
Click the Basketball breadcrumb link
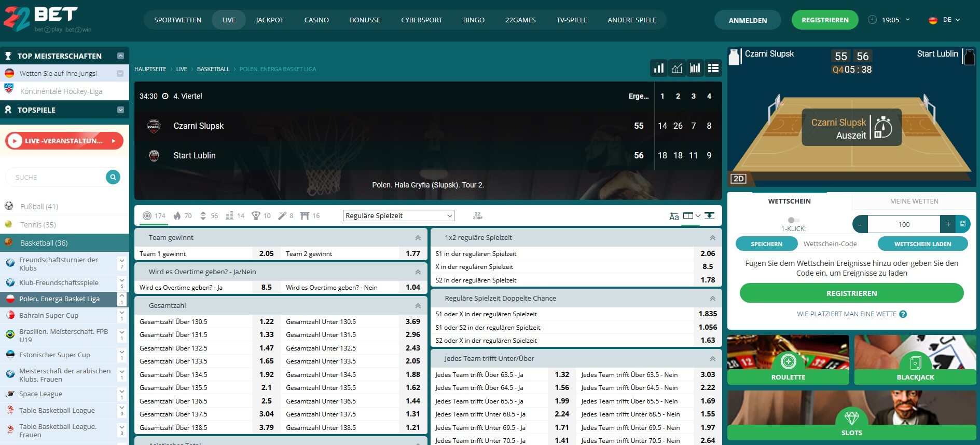click(x=213, y=69)
